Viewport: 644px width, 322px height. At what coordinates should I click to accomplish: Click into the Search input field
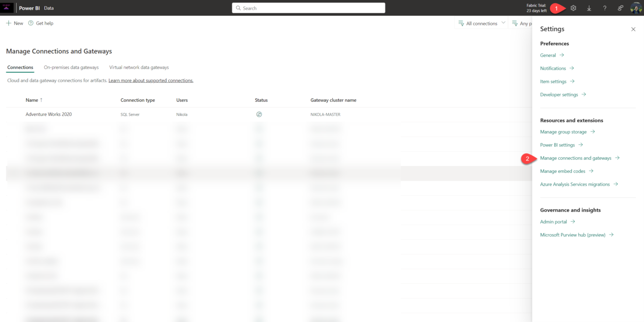[x=308, y=8]
